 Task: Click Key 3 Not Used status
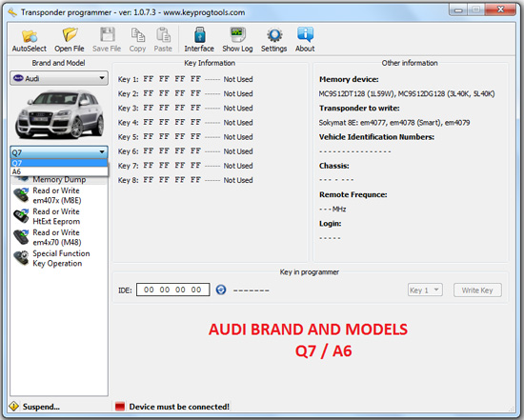tap(238, 109)
